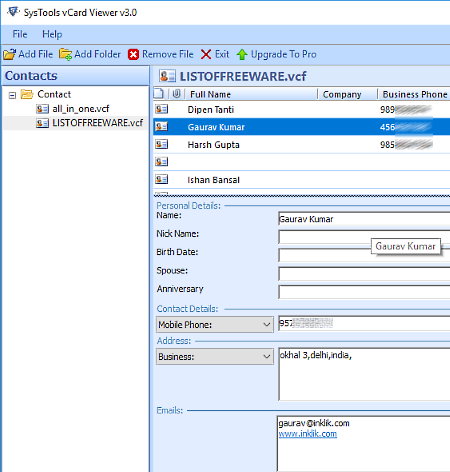Viewport: 450px width, 472px height.
Task: Click the vCard icon beside all_in_one.vcf
Action: pos(42,109)
